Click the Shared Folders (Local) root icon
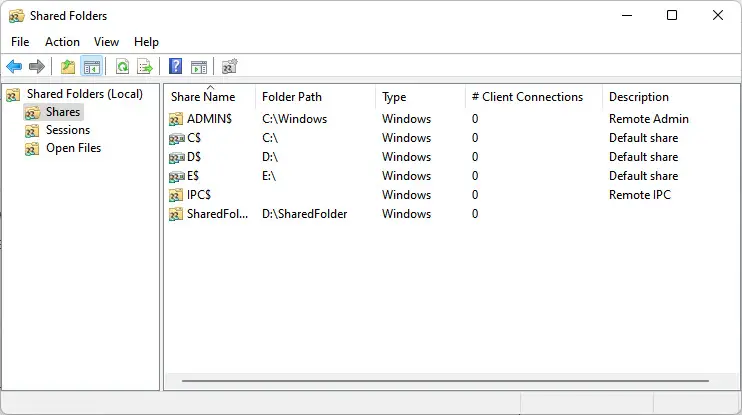742x415 pixels. 13,95
